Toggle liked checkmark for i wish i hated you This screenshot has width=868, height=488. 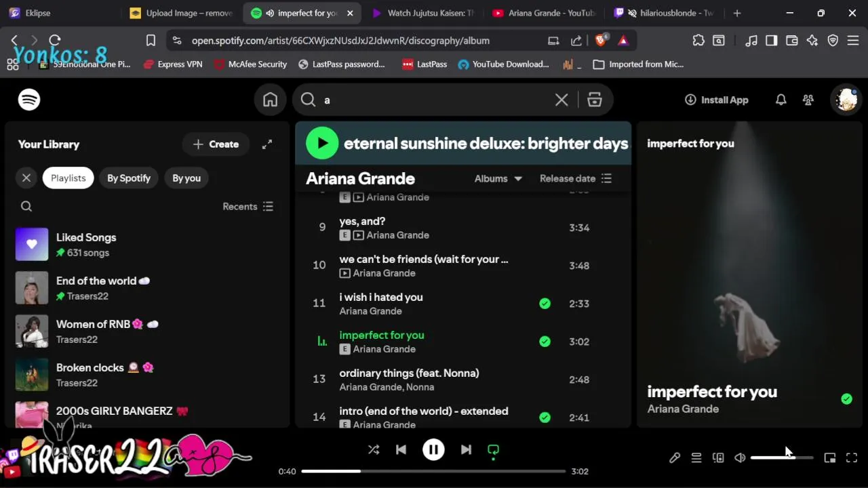point(545,304)
